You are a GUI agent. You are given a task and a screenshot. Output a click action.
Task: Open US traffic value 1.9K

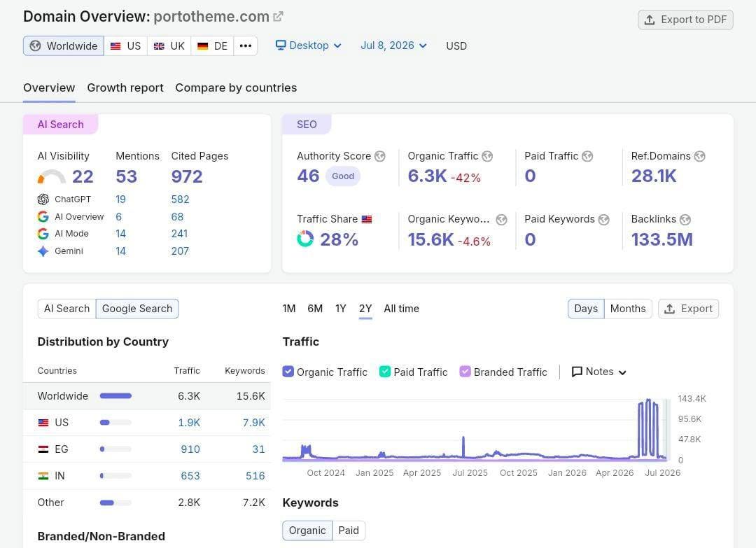pos(189,423)
